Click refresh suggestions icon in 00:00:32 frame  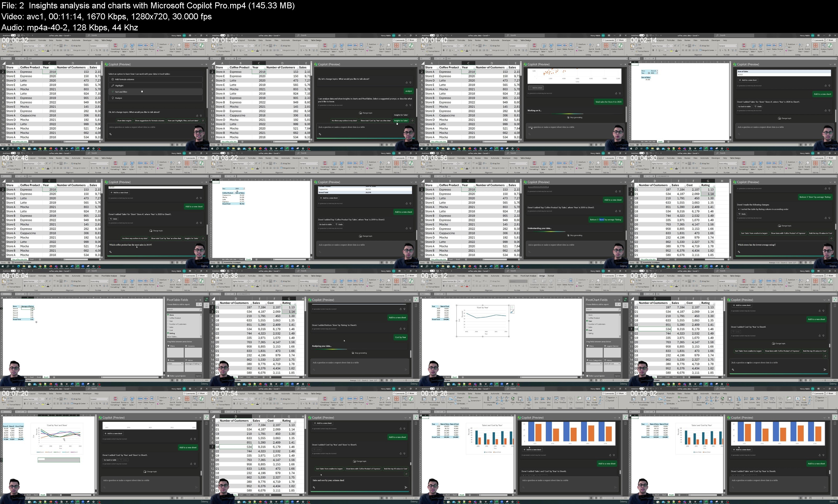click(203, 121)
